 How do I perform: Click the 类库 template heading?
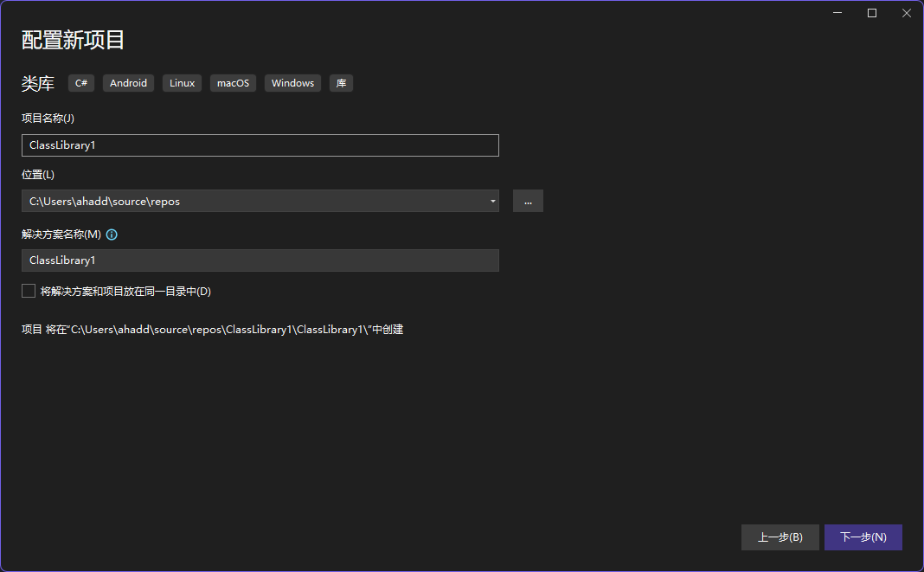click(x=38, y=83)
